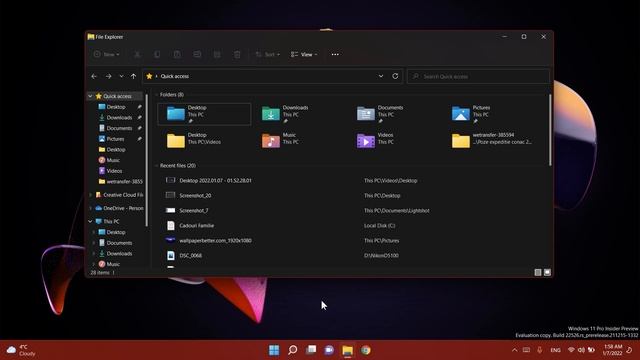Click the Rename toolbar icon

[197, 54]
